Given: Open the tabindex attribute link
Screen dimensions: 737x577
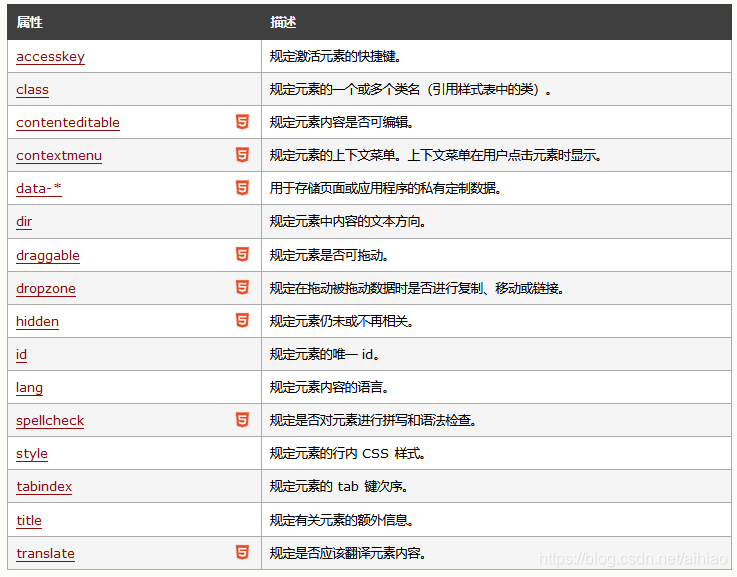Looking at the screenshot, I should click(44, 486).
